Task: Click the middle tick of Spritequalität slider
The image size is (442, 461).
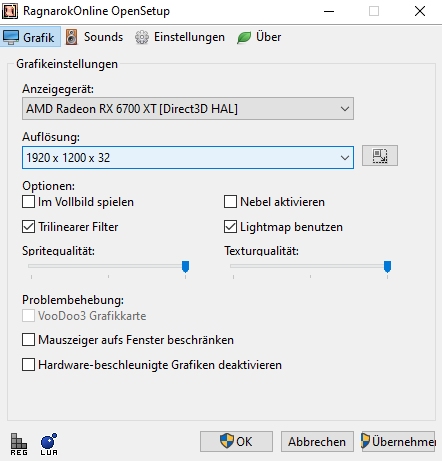Action: tap(108, 277)
